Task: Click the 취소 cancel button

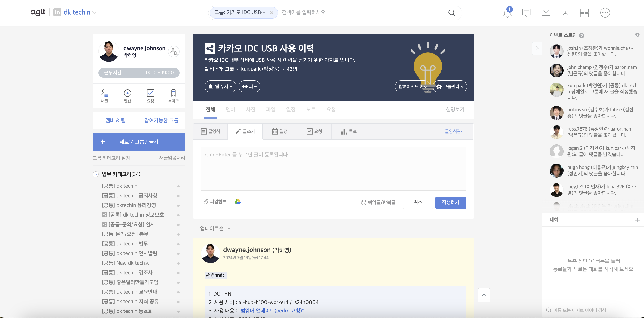Action: point(418,202)
